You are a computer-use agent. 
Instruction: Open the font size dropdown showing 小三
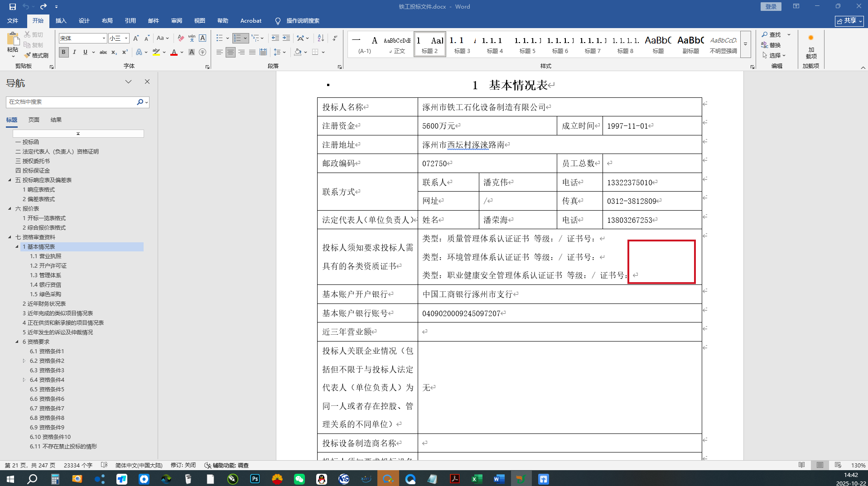click(x=126, y=38)
